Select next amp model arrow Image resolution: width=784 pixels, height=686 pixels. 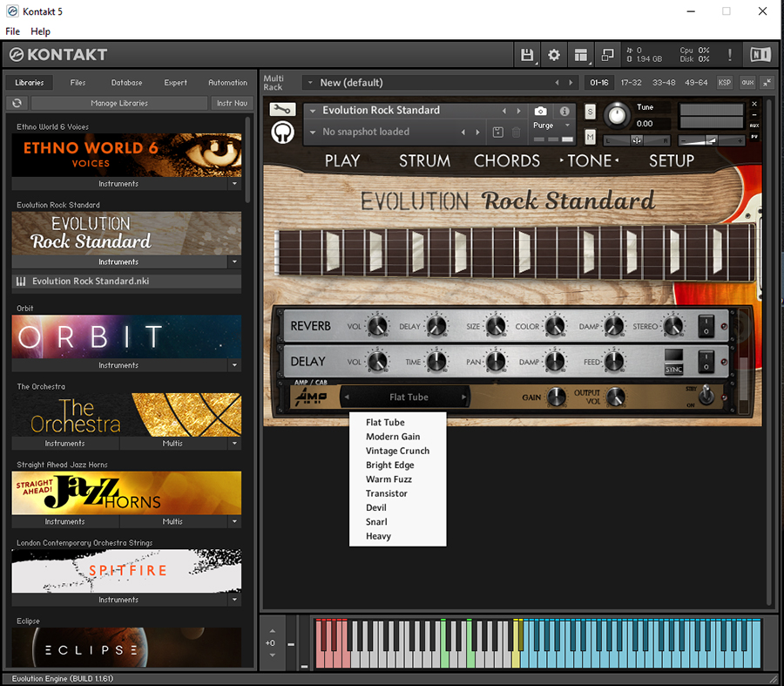[464, 397]
